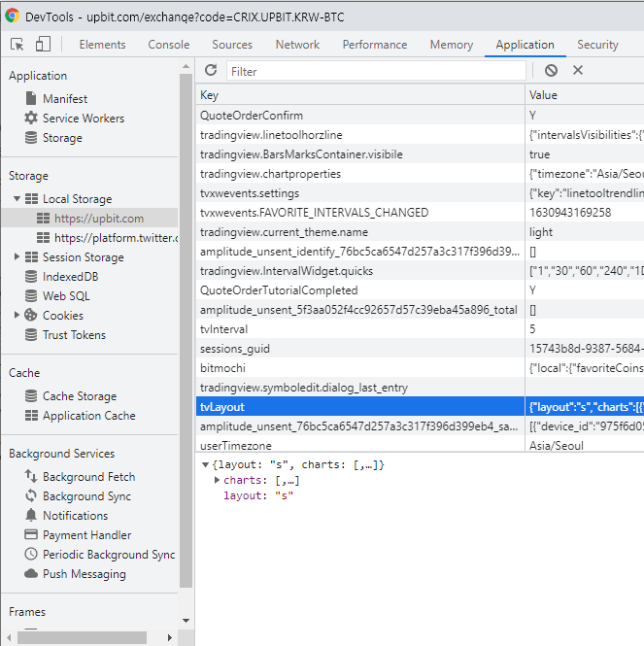Image resolution: width=644 pixels, height=646 pixels.
Task: Select the sessions_guid key row
Action: (x=360, y=349)
